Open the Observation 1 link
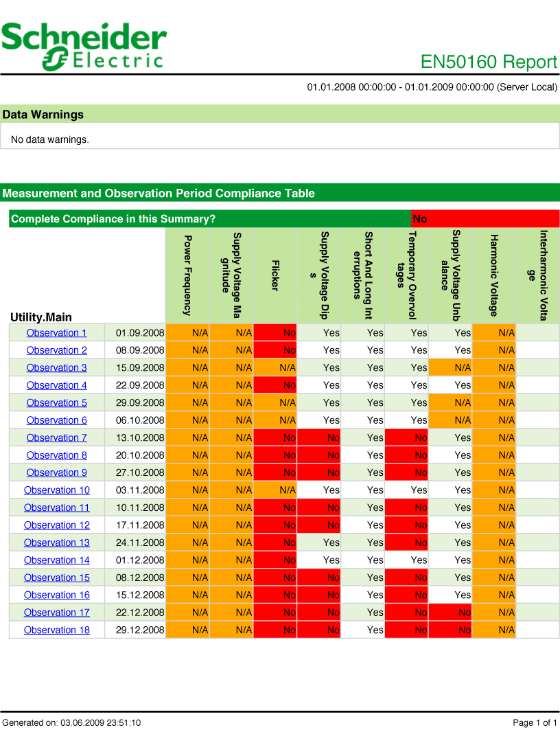 [56, 333]
